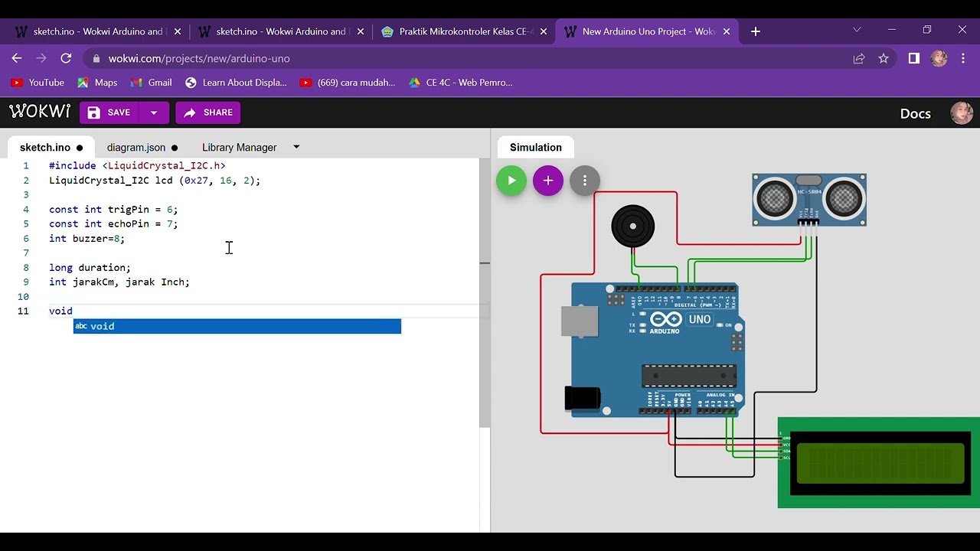
Task: Open Chrome three-dot menu
Action: click(963, 58)
